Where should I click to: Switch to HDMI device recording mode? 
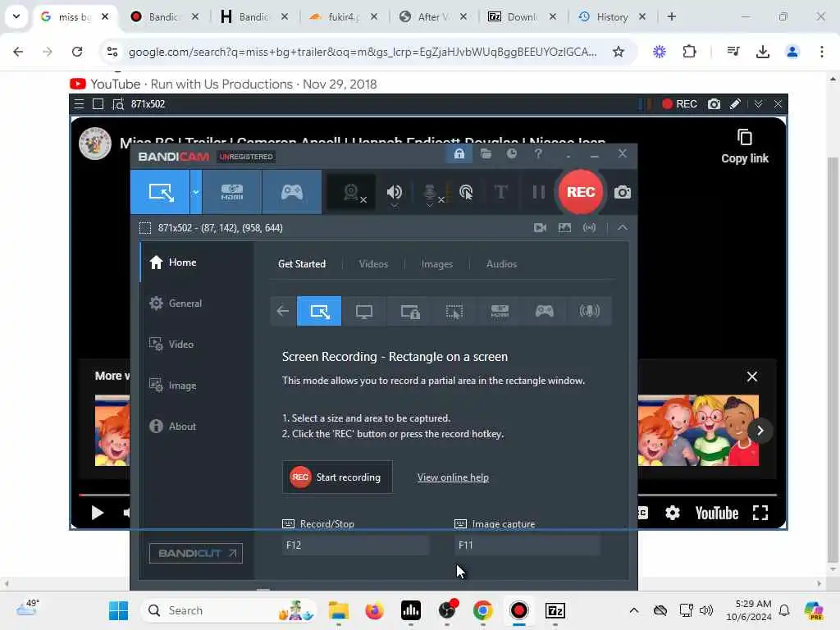(x=232, y=192)
